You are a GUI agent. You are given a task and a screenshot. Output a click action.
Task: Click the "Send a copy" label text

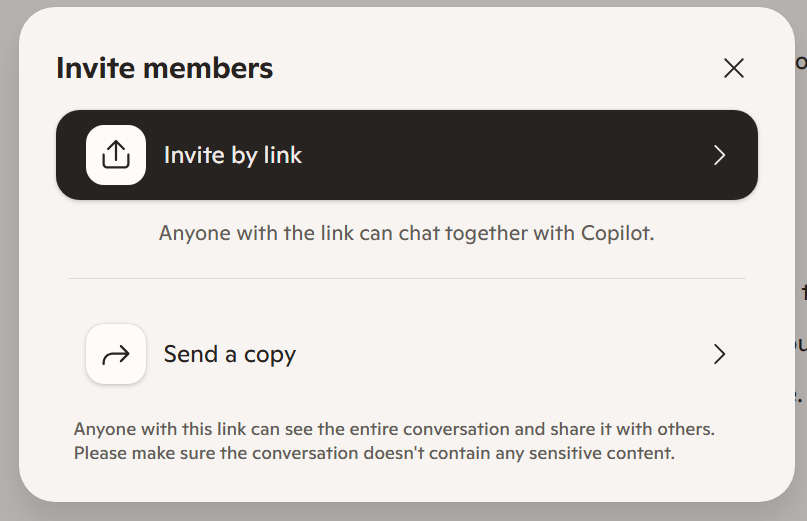click(229, 354)
